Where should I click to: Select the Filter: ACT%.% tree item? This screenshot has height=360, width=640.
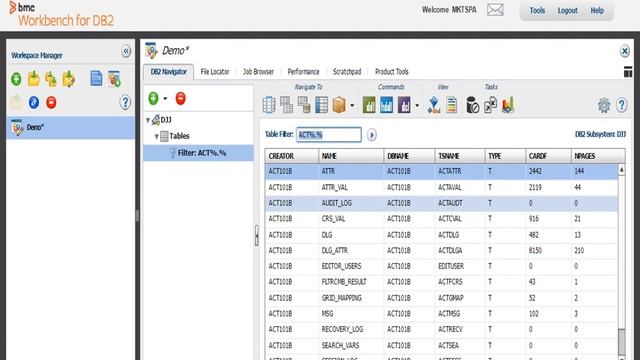click(x=198, y=153)
